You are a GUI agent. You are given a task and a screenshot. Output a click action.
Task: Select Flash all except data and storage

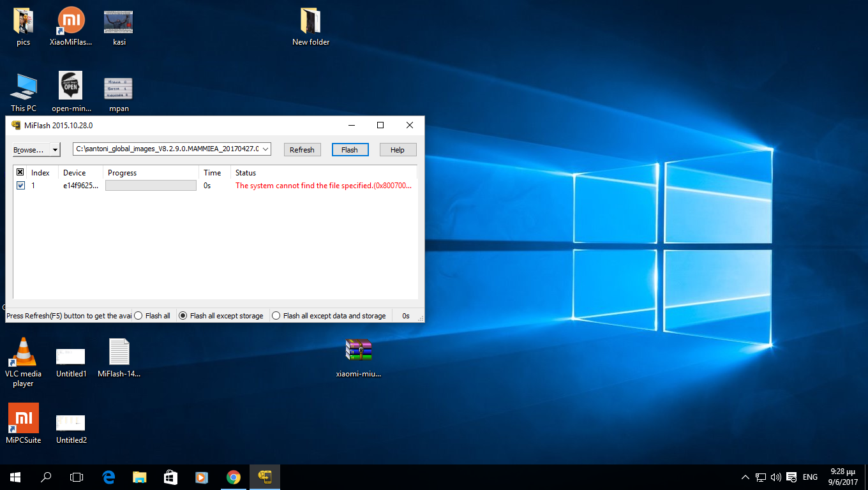[276, 316]
